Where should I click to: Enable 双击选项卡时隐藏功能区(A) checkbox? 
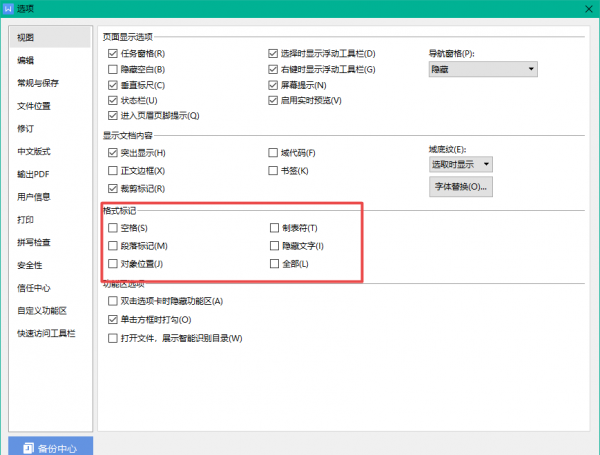[112, 301]
